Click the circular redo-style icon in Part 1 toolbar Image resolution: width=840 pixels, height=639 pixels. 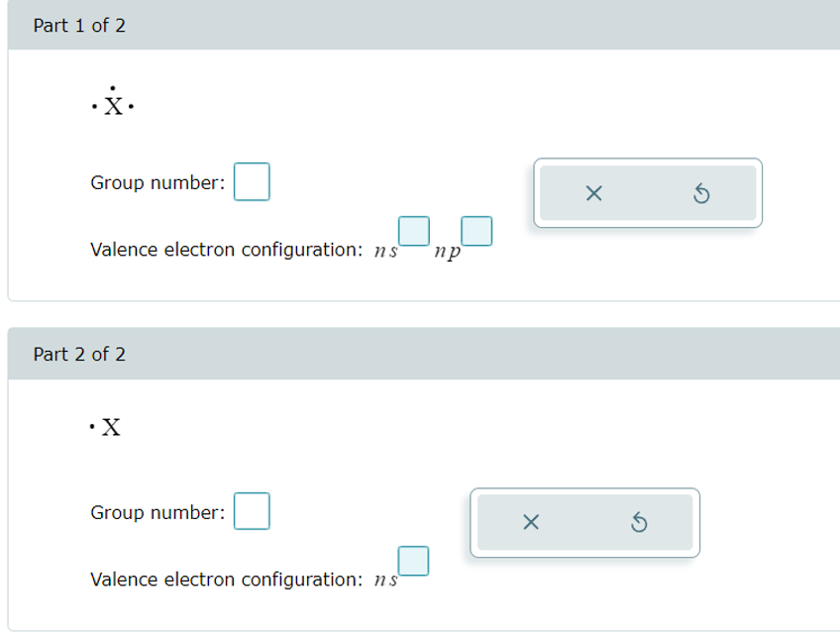click(x=703, y=193)
